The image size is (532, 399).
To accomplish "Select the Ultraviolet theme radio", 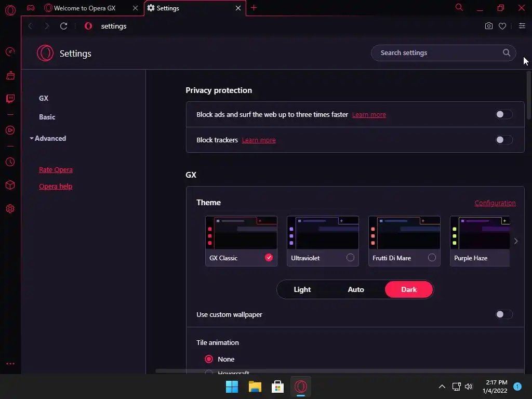I will [x=351, y=258].
